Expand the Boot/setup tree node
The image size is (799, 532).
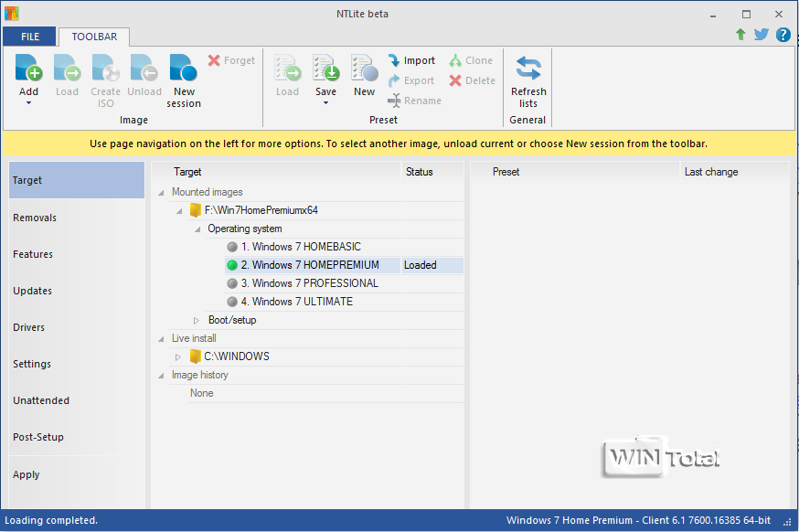point(197,320)
